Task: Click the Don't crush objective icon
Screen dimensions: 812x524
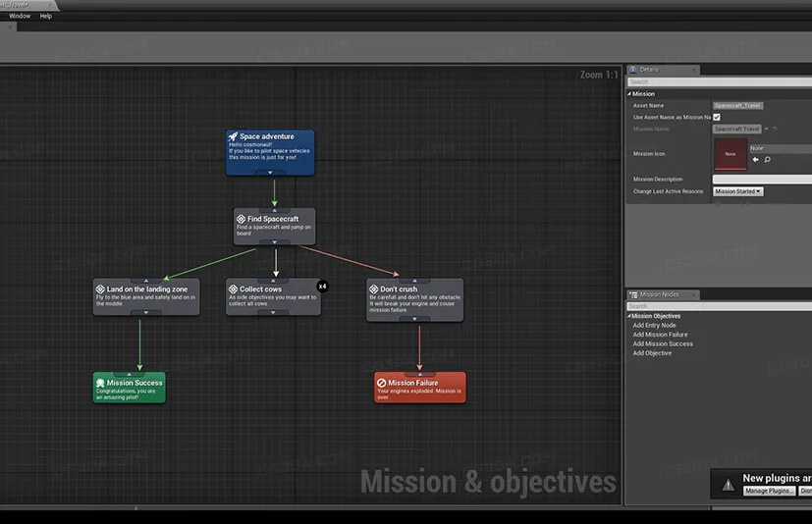Action: [x=374, y=288]
